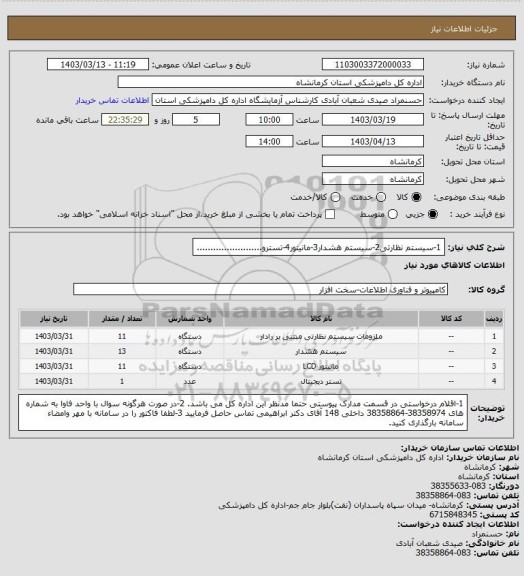Click the ردیف column header

[x=494, y=319]
